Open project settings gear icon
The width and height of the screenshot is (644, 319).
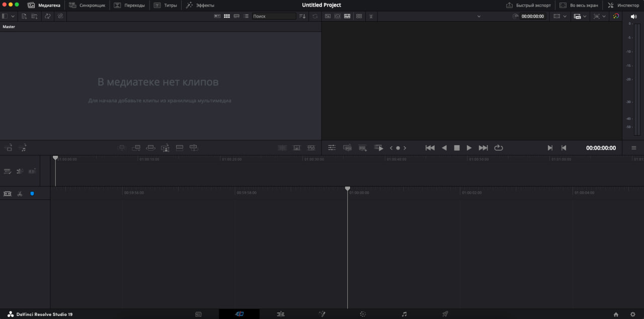tap(632, 314)
